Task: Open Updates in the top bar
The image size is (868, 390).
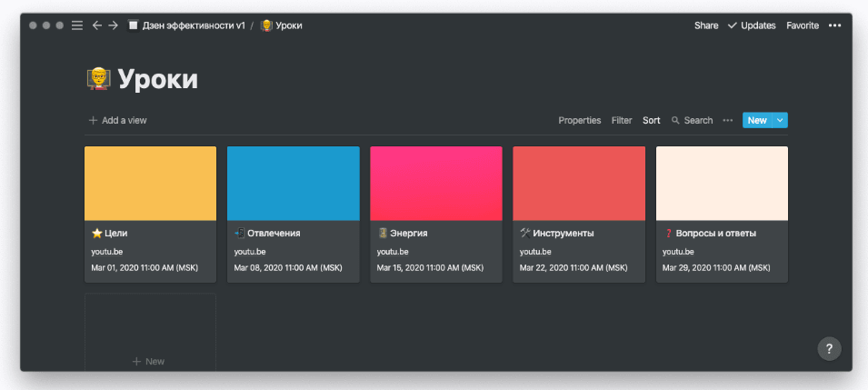Action: (x=758, y=25)
